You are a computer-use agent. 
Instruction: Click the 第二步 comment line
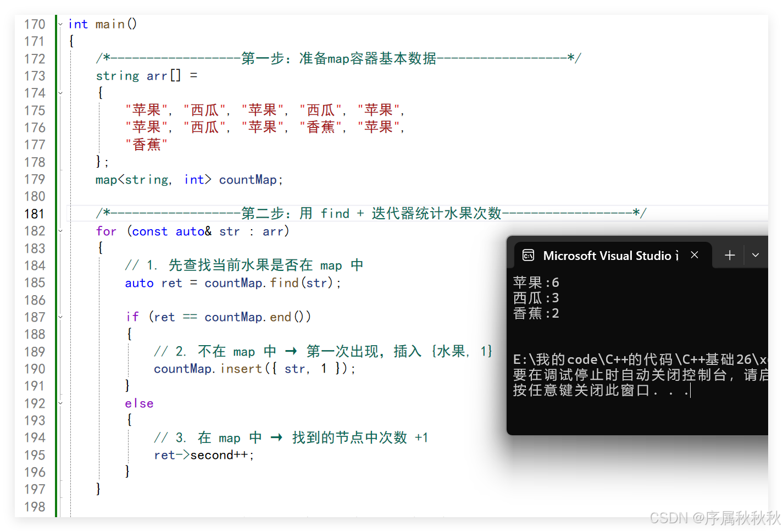371,213
